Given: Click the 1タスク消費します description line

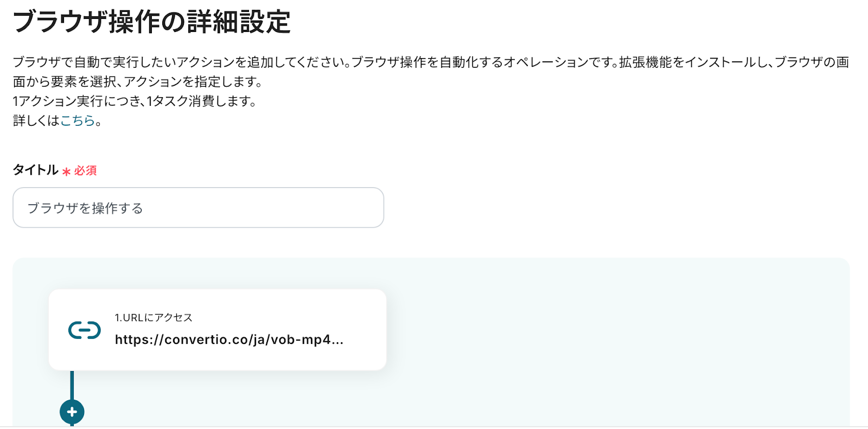Looking at the screenshot, I should tap(135, 101).
